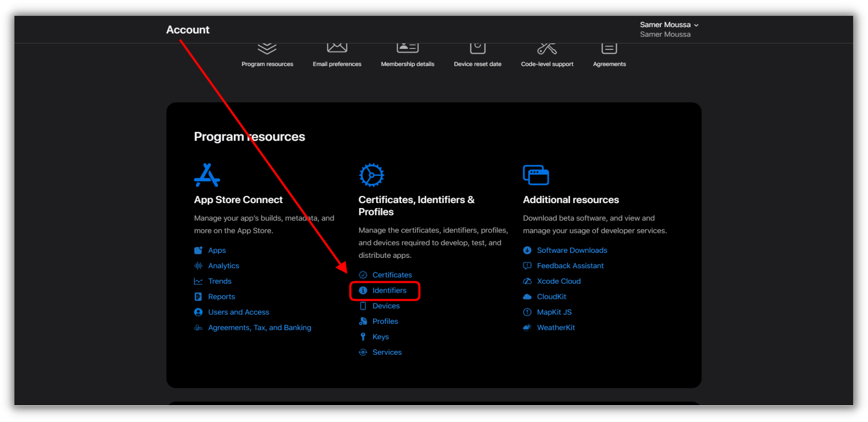Click the cloud icon beside CloudKit
The height and width of the screenshot is (422, 868).
[527, 297]
